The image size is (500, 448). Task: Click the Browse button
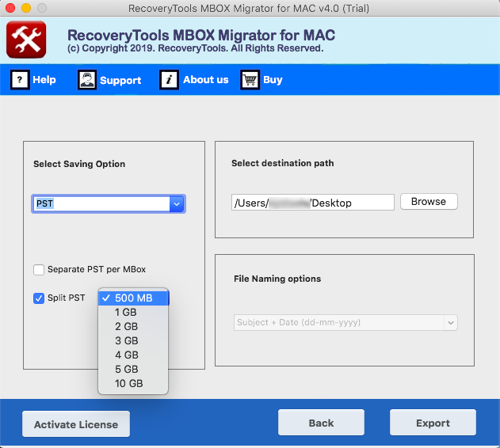[x=429, y=201]
